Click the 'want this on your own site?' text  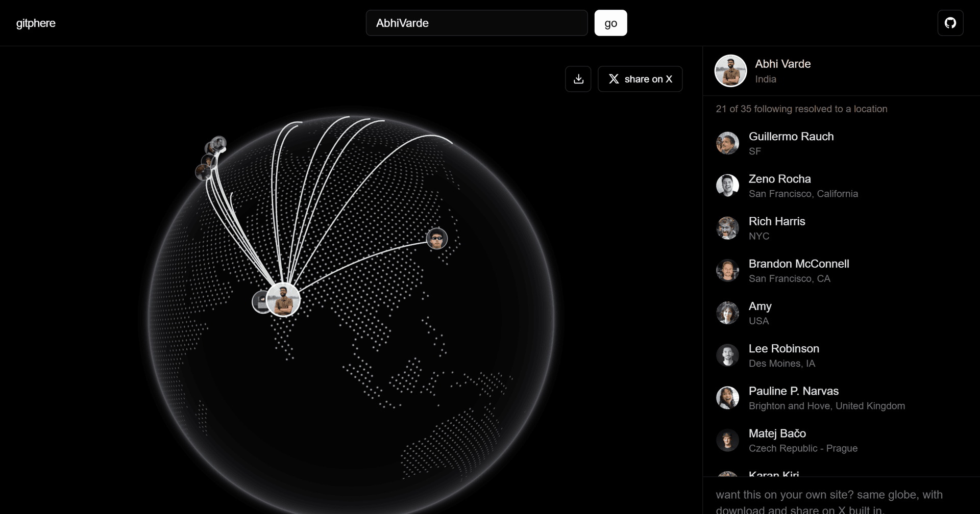tap(829, 501)
